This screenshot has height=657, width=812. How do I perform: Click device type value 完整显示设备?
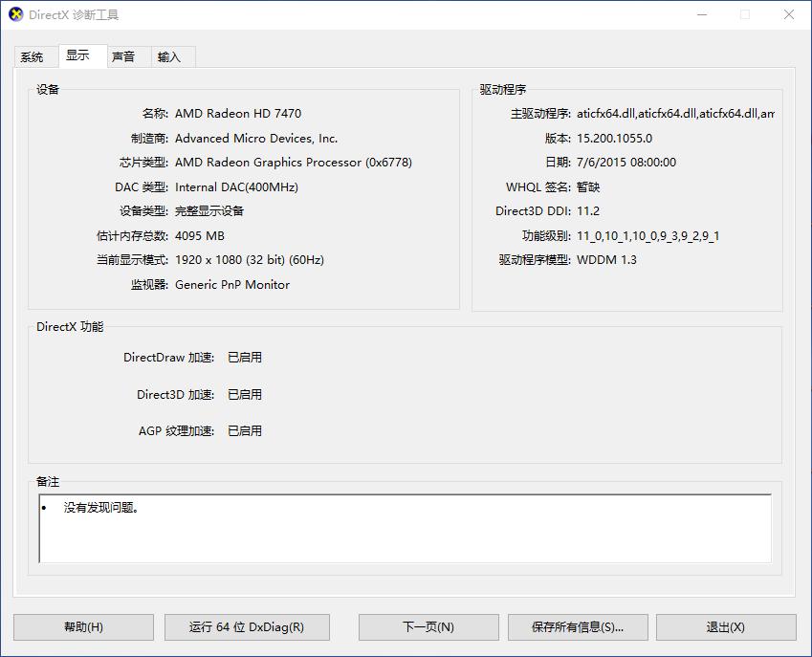(209, 210)
